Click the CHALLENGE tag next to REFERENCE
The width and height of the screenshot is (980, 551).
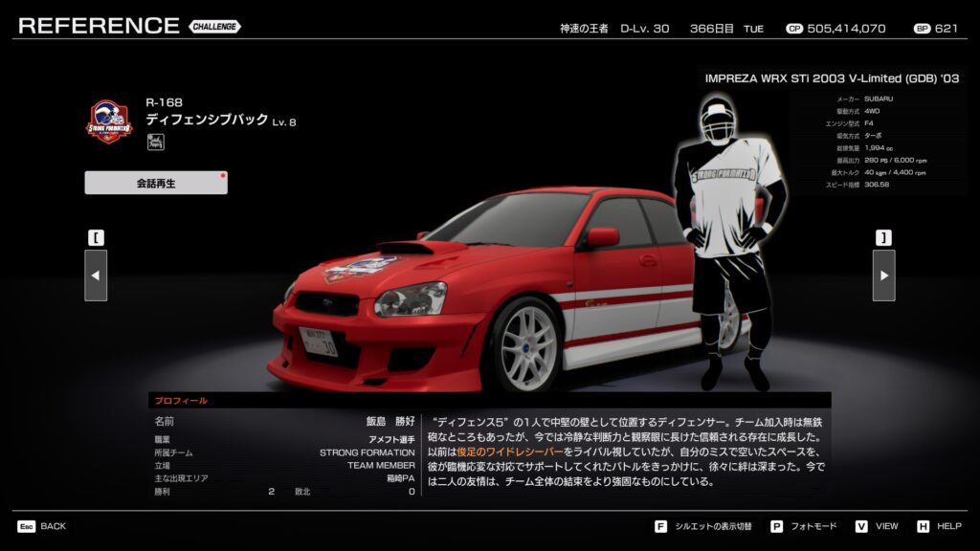tap(214, 27)
